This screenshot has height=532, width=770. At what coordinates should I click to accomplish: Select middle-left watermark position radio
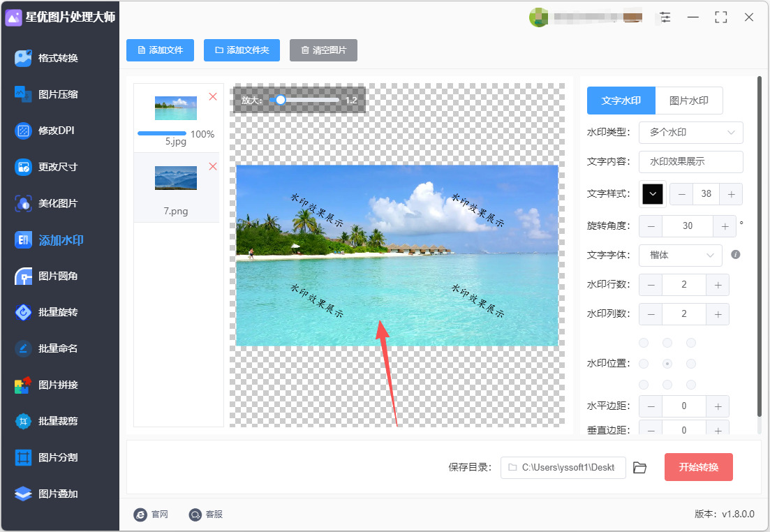coord(644,364)
